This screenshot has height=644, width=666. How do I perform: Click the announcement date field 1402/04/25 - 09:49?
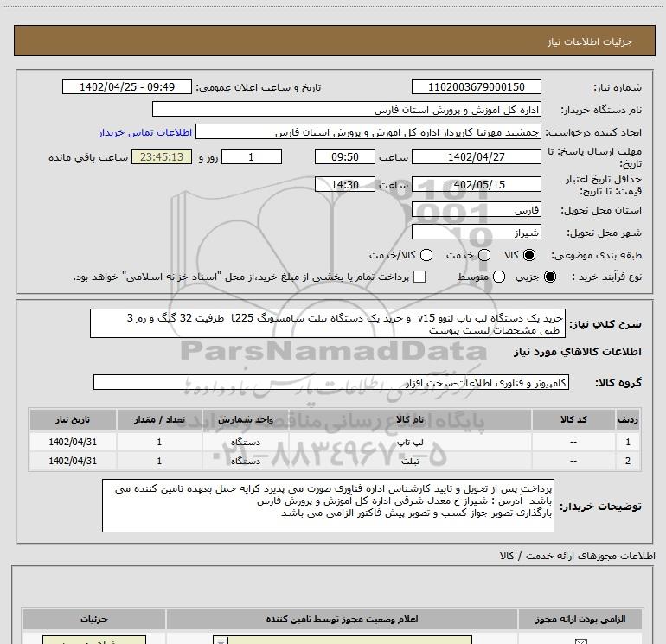(127, 87)
